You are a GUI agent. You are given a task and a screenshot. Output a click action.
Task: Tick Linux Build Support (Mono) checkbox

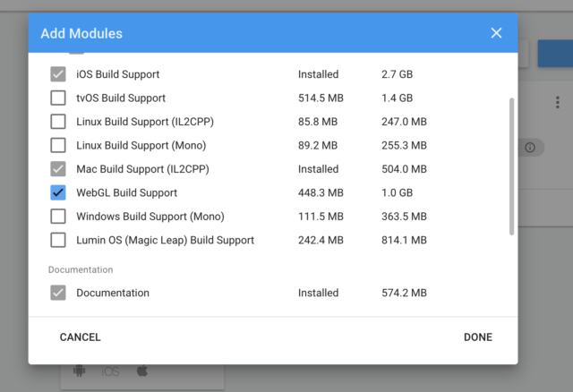click(58, 145)
